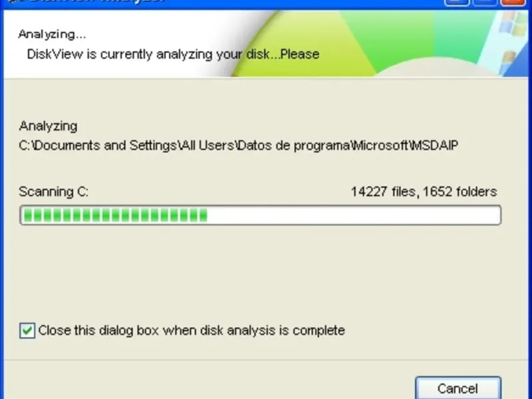Screen dimensions: 532x399
Task: Close the DiskView Analyzer window
Action: click(513, 2)
